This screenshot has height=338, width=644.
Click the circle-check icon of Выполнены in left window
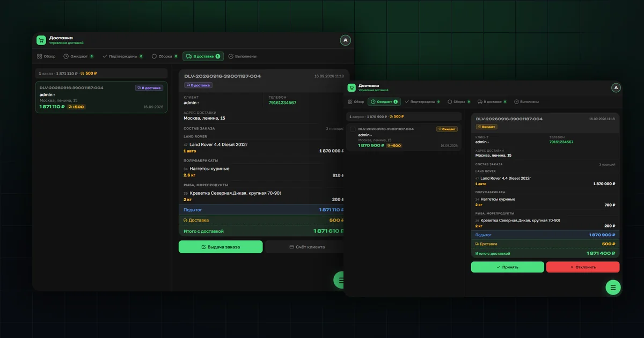231,56
